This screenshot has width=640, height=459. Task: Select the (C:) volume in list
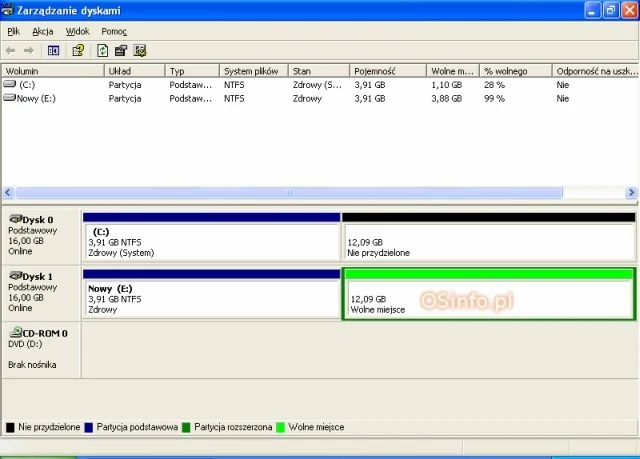click(x=26, y=85)
